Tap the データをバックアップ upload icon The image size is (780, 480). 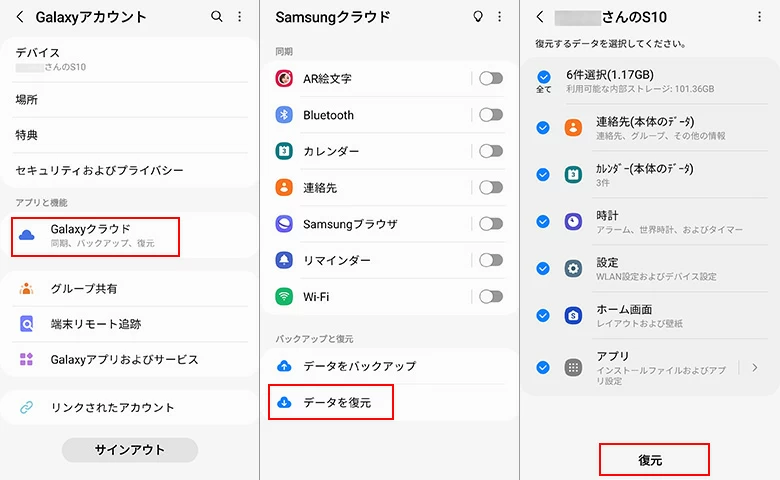pyautogui.click(x=284, y=366)
